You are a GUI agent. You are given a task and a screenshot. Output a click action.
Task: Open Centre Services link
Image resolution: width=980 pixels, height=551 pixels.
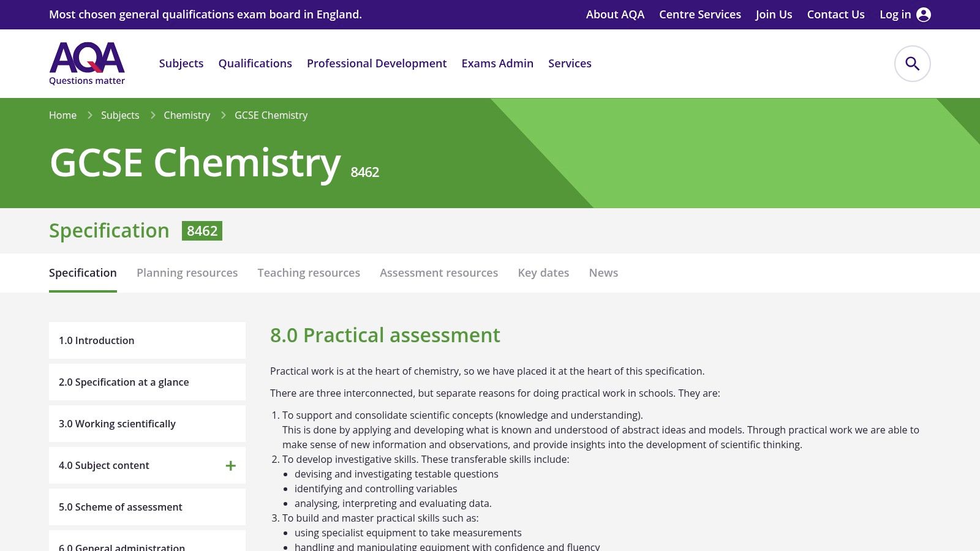click(x=700, y=15)
